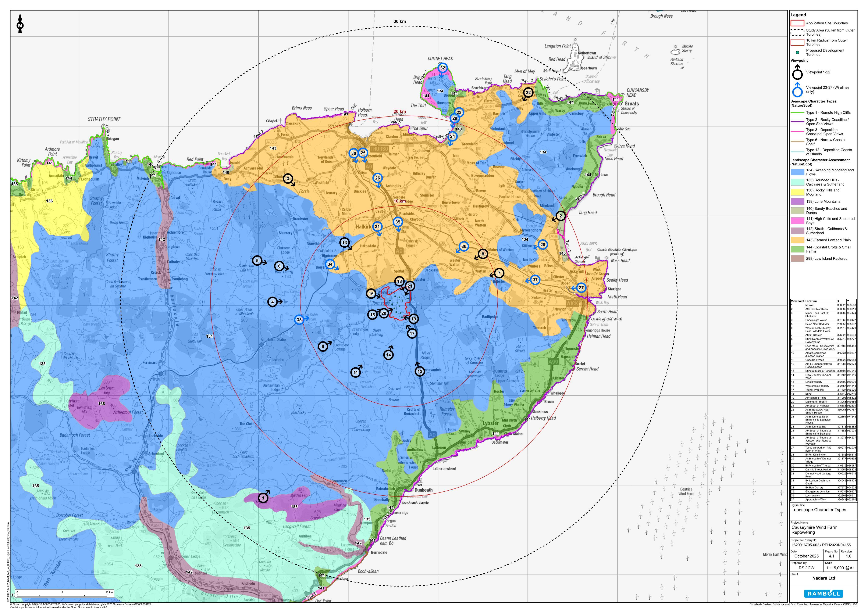868x613 pixels.
Task: Click the WICK town label
Action: pyautogui.click(x=572, y=304)
